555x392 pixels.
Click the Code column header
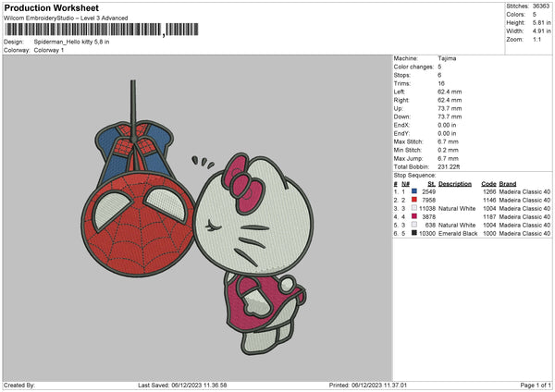click(x=488, y=183)
